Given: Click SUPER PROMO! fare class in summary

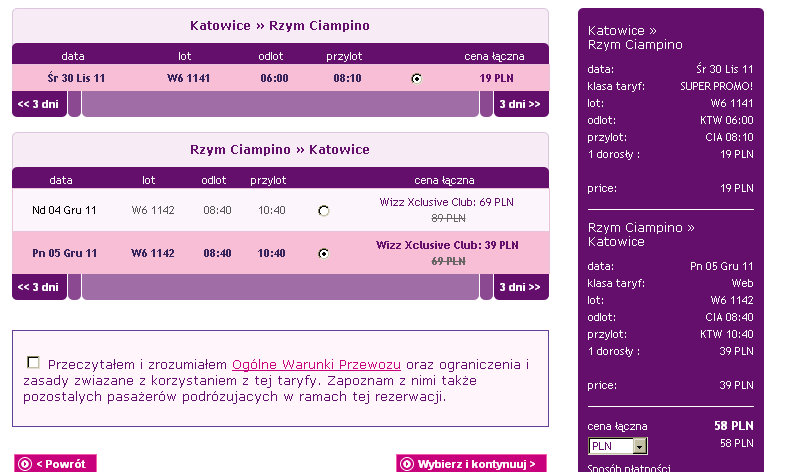Looking at the screenshot, I should [717, 86].
